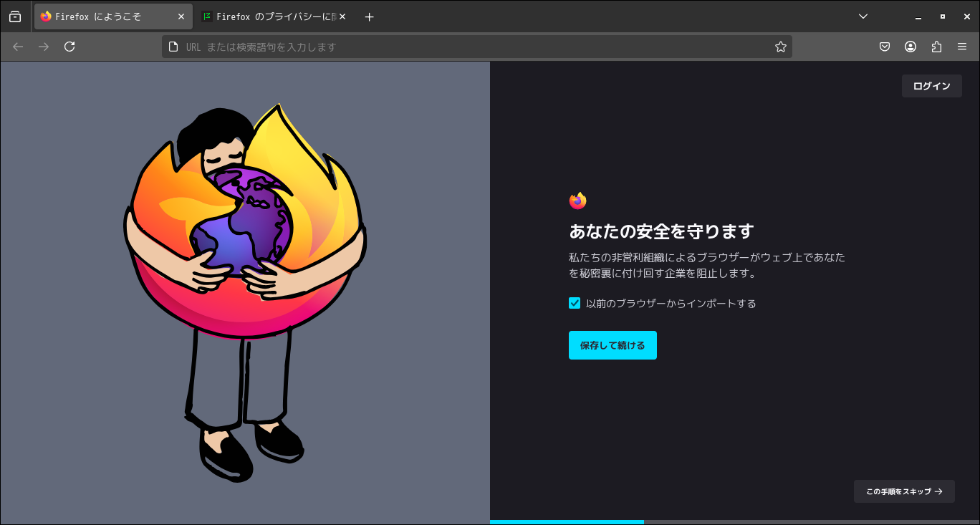Open a new tab with plus icon
This screenshot has height=525, width=980.
pyautogui.click(x=369, y=16)
